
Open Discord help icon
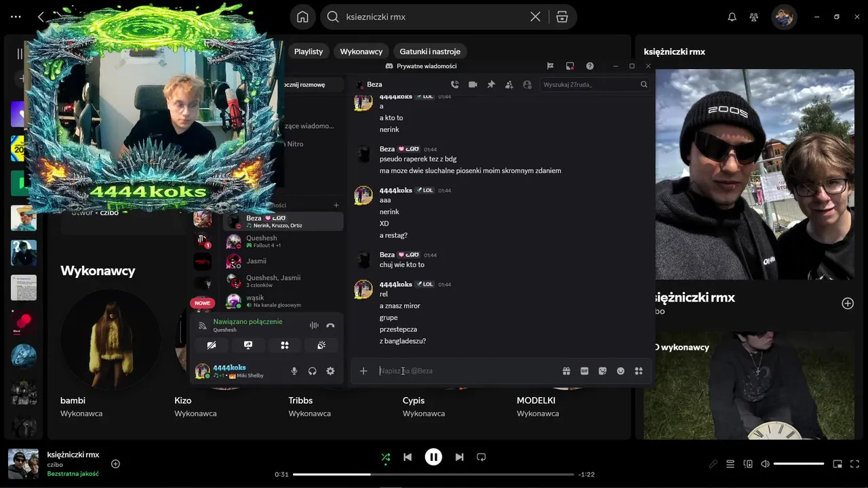pos(590,66)
